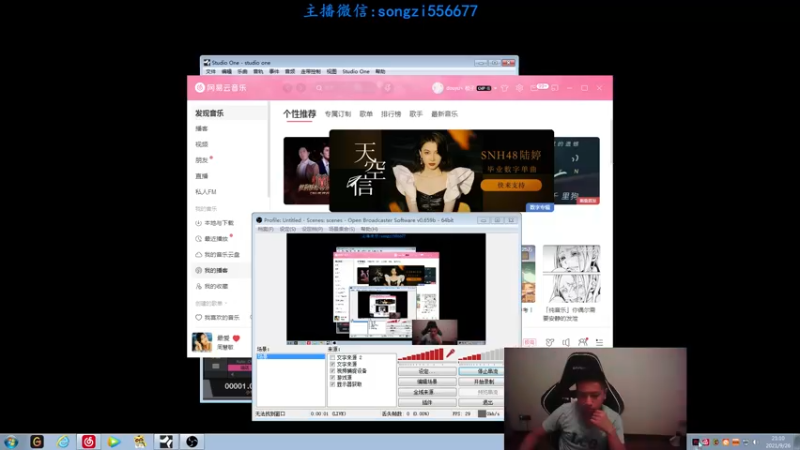Click the 编辑场景 button in OBS
The image size is (800, 450).
click(x=427, y=382)
